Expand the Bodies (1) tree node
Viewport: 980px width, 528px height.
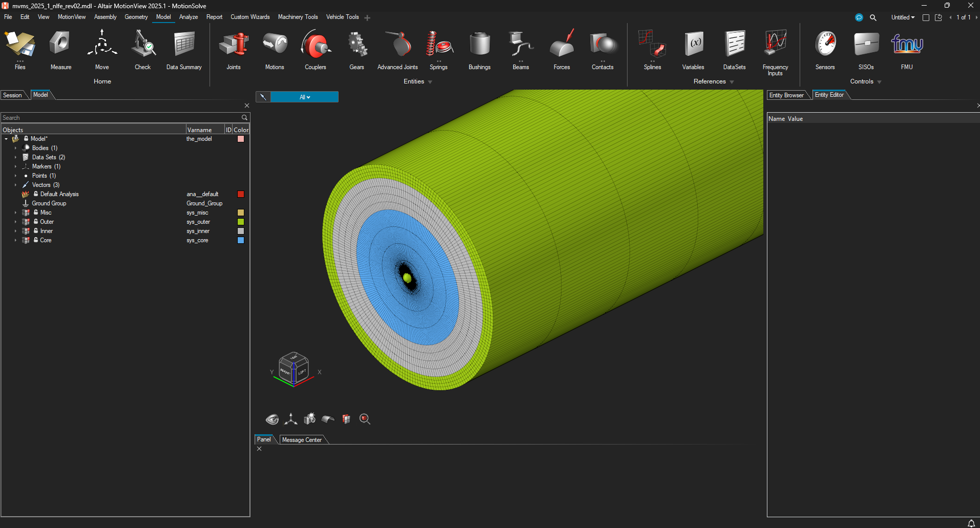(15, 148)
